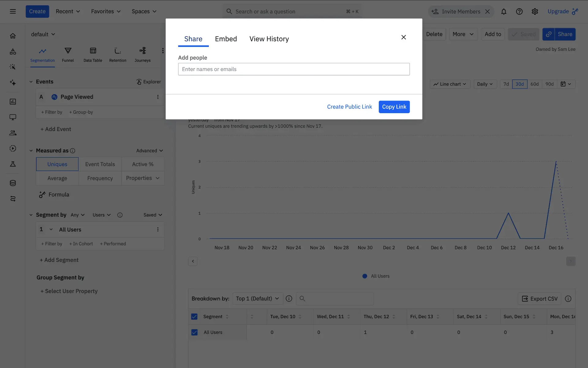Expand the Top 1 (Default) breakdown dropdown
This screenshot has width=588, height=368.
coord(257,298)
